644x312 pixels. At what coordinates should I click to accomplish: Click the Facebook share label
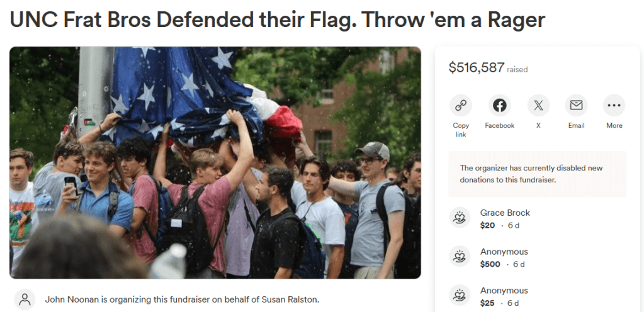click(499, 126)
